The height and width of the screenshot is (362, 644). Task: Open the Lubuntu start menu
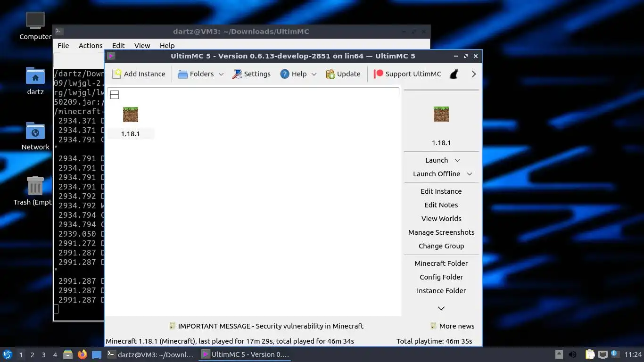pos(7,354)
